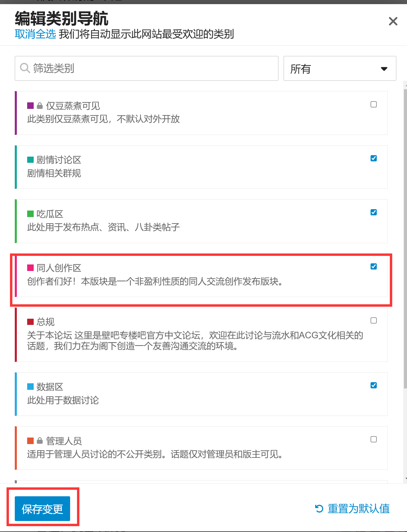Close the category navigation dialog with X
The height and width of the screenshot is (532, 407).
point(393,21)
